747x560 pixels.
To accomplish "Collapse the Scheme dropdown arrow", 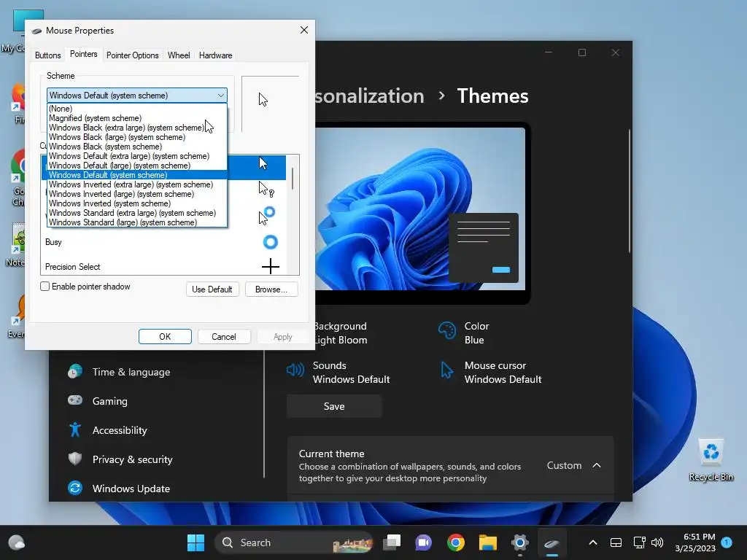I will (x=220, y=96).
